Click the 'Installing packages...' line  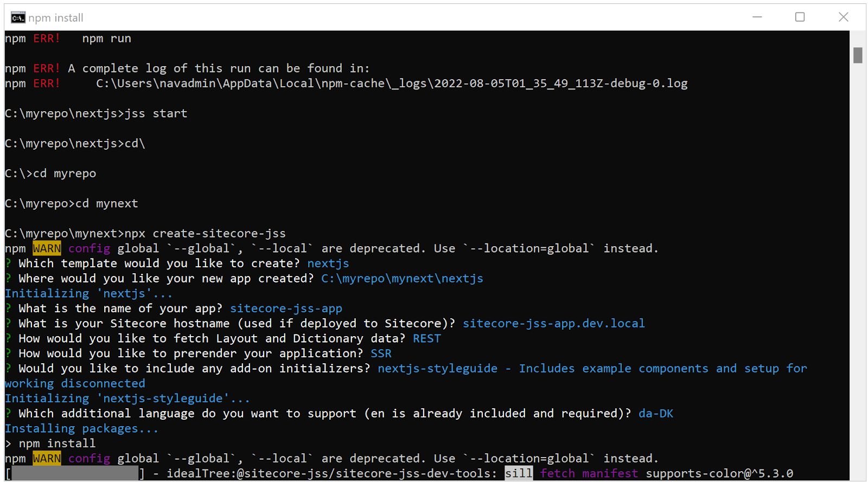(x=82, y=428)
